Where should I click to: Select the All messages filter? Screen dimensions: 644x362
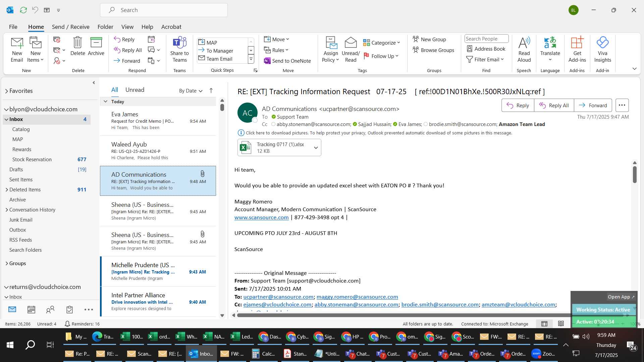coord(115,90)
